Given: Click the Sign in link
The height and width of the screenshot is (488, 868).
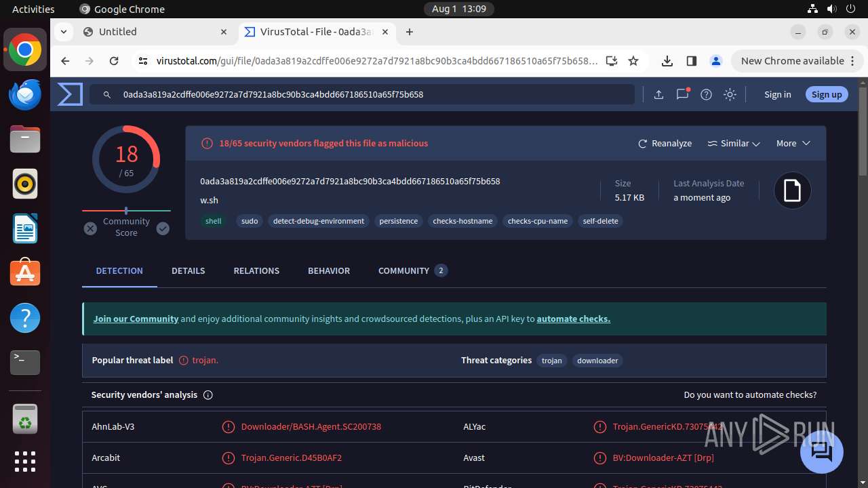Looking at the screenshot, I should [778, 95].
